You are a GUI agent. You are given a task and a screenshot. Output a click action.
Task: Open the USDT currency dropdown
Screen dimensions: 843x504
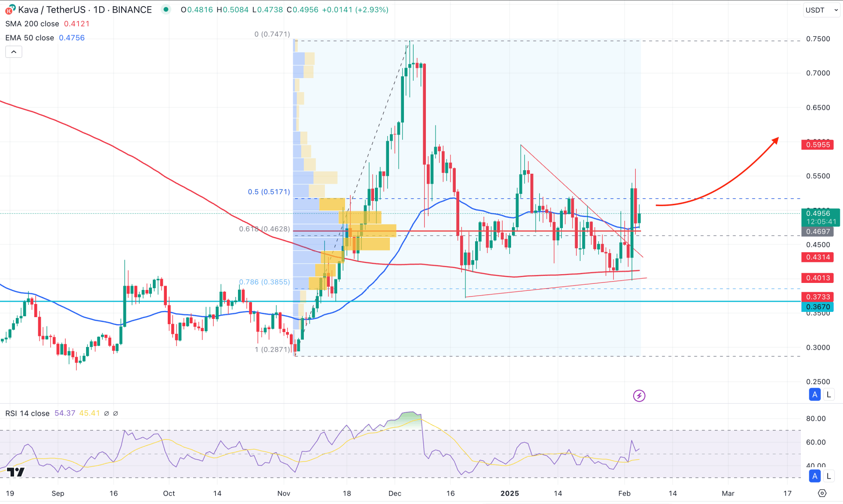[x=821, y=10]
